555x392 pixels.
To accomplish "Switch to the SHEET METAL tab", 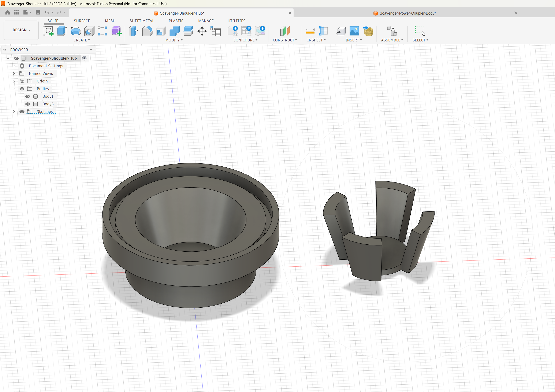I will pyautogui.click(x=142, y=21).
